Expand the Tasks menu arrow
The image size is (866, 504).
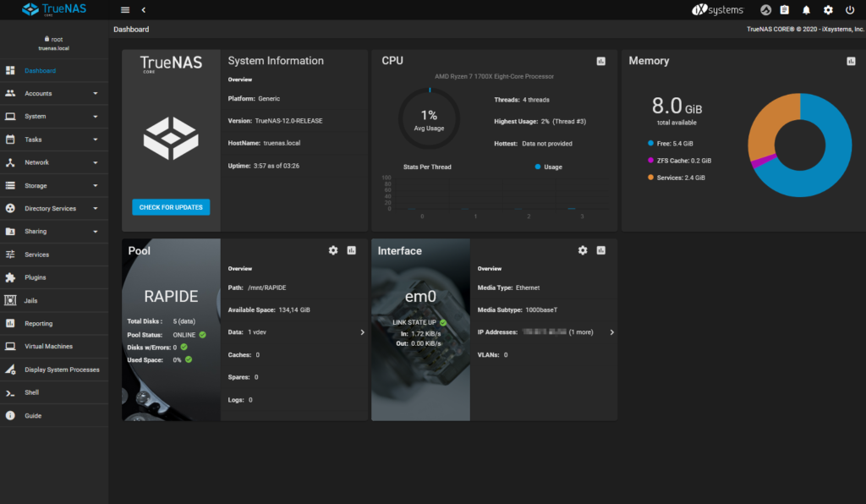(x=96, y=140)
